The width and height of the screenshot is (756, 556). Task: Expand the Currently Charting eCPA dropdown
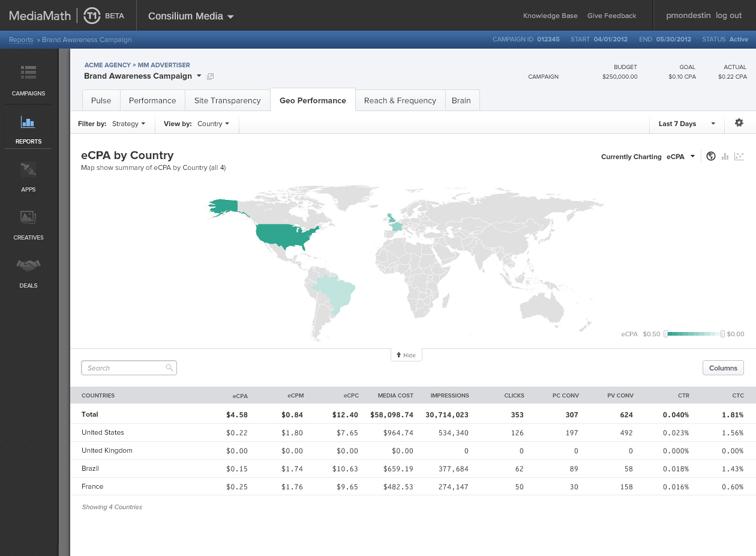(680, 157)
